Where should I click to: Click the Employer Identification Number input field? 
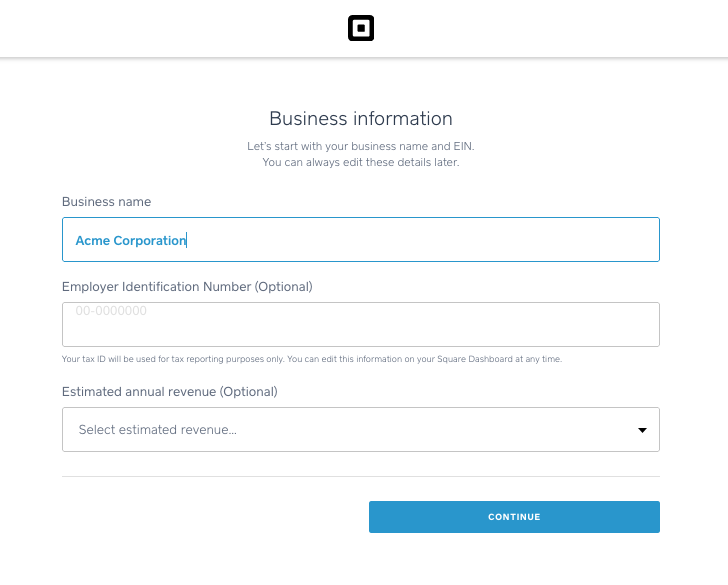360,325
